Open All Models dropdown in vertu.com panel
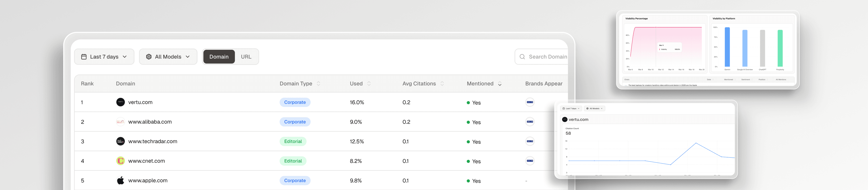This screenshot has height=190, width=868. pos(594,109)
